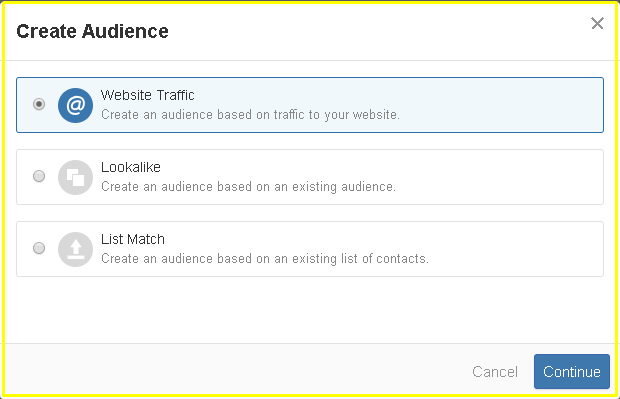Click the text about an existing audience
This screenshot has height=399, width=620.
click(248, 187)
